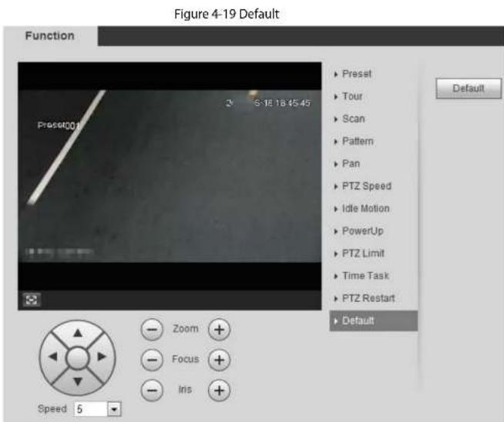Click the Iris minus button

pyautogui.click(x=152, y=390)
